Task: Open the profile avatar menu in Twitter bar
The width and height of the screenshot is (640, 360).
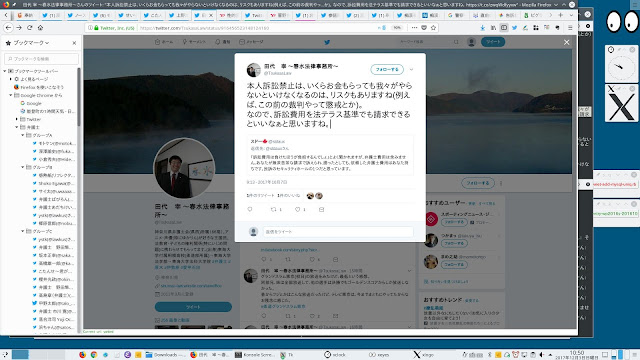Action: [471, 42]
